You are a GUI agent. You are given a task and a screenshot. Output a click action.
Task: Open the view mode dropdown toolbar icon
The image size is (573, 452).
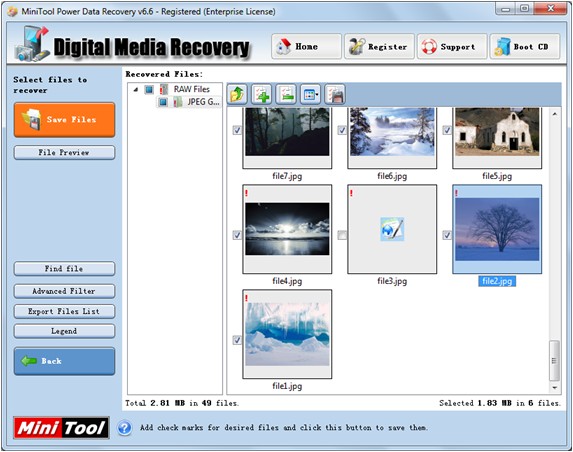[x=311, y=95]
